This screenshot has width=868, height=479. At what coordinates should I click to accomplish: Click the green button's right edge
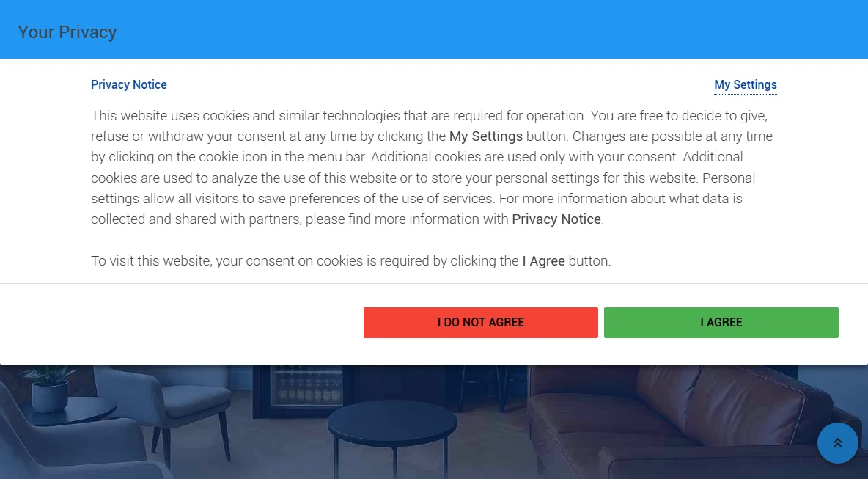[x=835, y=322]
